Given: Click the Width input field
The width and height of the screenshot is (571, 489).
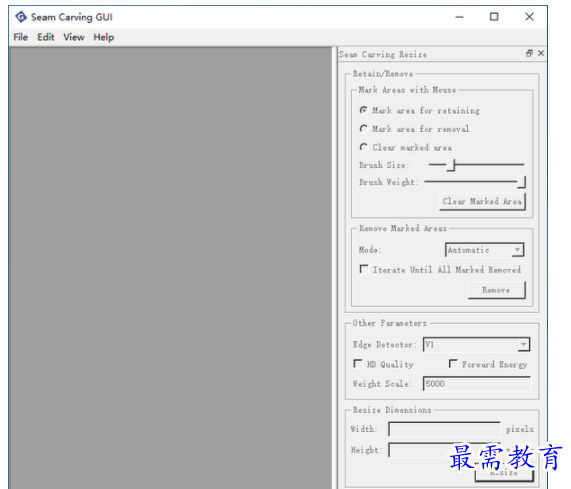Looking at the screenshot, I should coord(445,429).
